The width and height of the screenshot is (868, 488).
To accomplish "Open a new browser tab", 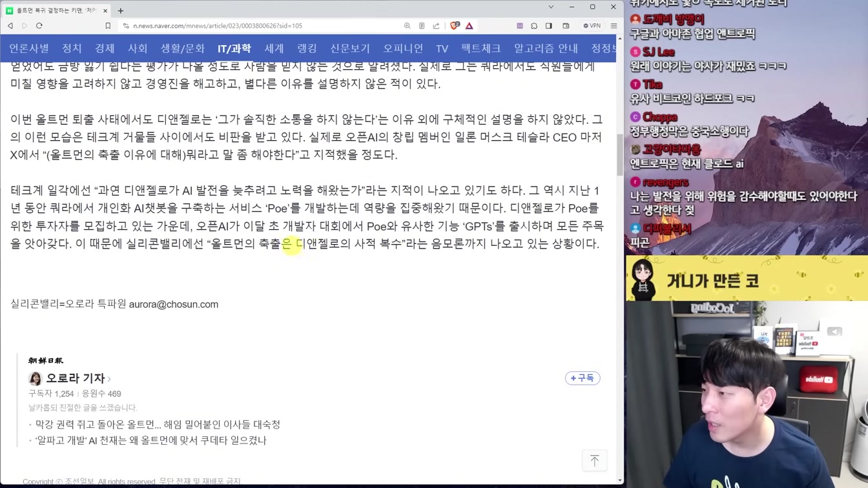I will (121, 10).
